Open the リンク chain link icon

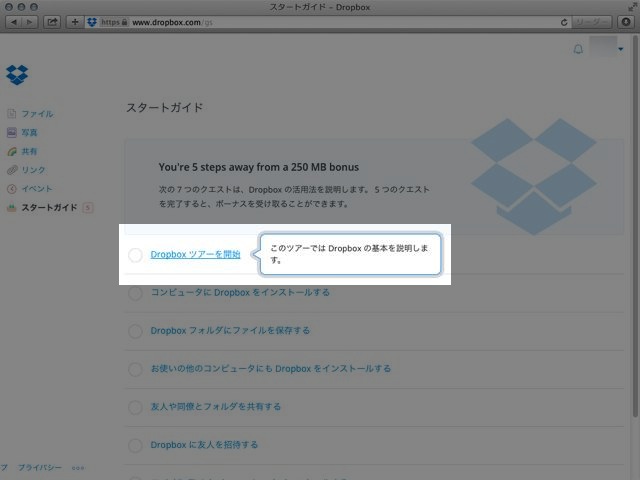coord(11,170)
